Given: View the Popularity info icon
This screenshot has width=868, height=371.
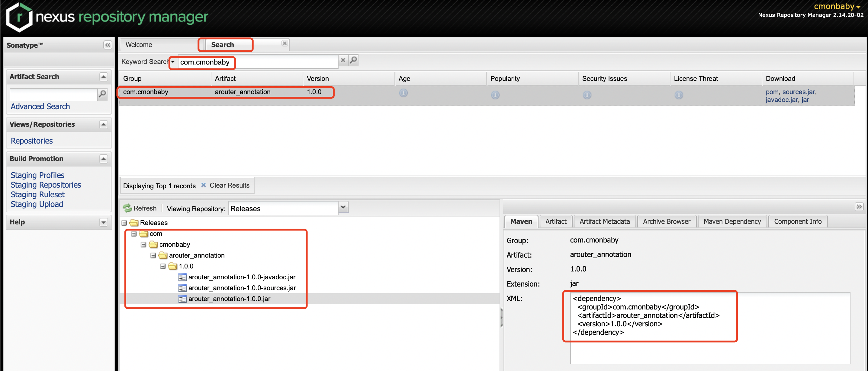Looking at the screenshot, I should (x=495, y=95).
